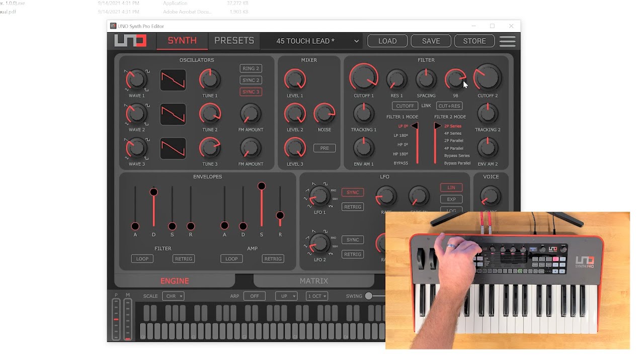This screenshot has width=644, height=362.
Task: Click the TRACKING 1 knob
Action: click(363, 114)
